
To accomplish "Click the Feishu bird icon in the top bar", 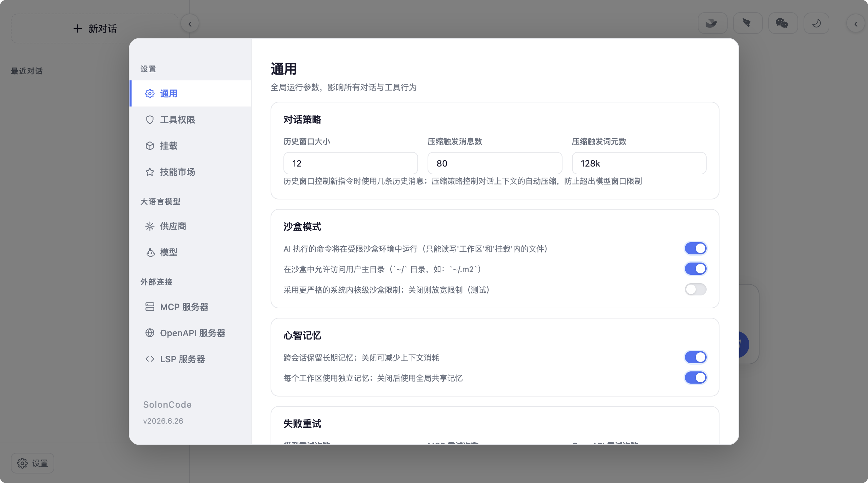I will 712,23.
